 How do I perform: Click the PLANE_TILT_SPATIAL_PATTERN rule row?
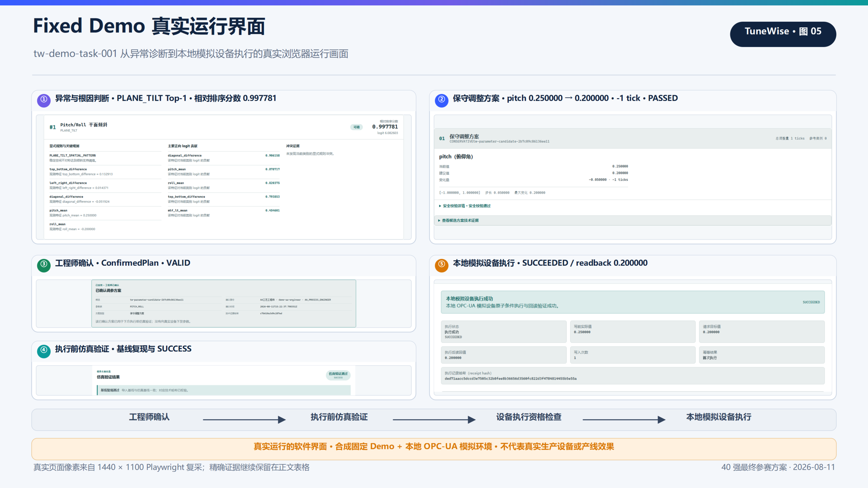click(x=105, y=158)
